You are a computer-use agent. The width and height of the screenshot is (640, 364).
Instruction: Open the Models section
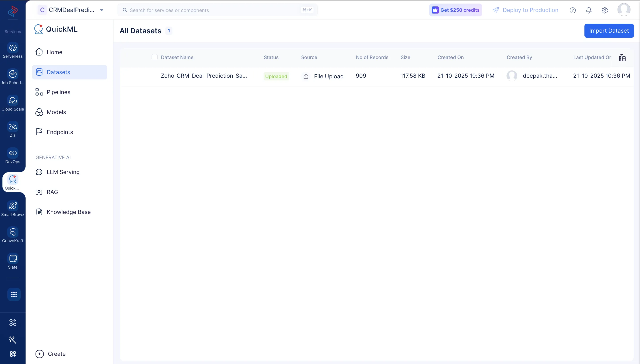56,112
